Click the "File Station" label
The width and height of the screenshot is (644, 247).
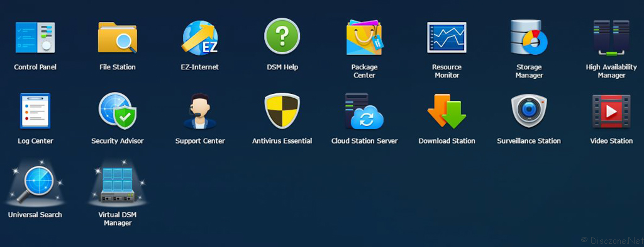click(x=118, y=67)
